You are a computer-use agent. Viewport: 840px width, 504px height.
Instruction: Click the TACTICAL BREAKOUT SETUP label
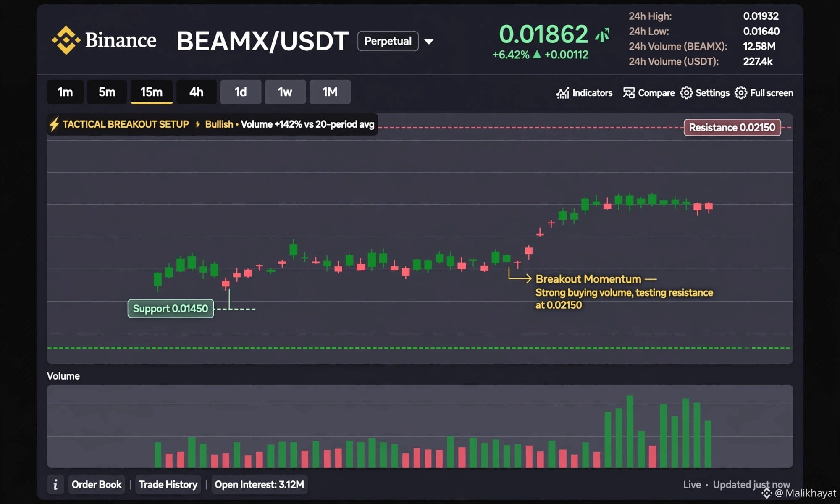pos(126,124)
